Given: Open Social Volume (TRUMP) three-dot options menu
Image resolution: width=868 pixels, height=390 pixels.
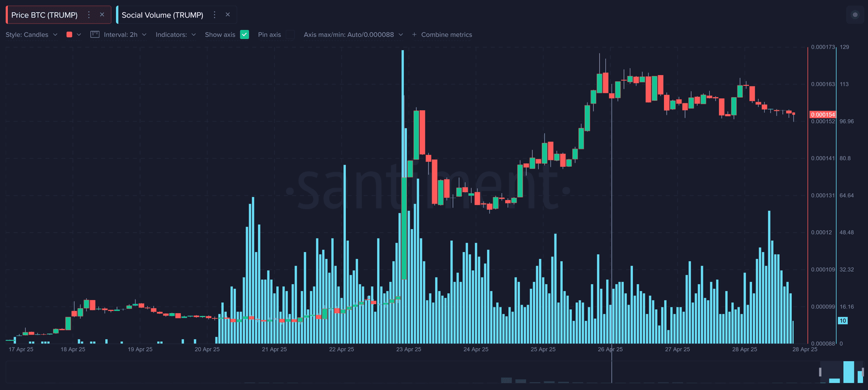Looking at the screenshot, I should coord(214,15).
